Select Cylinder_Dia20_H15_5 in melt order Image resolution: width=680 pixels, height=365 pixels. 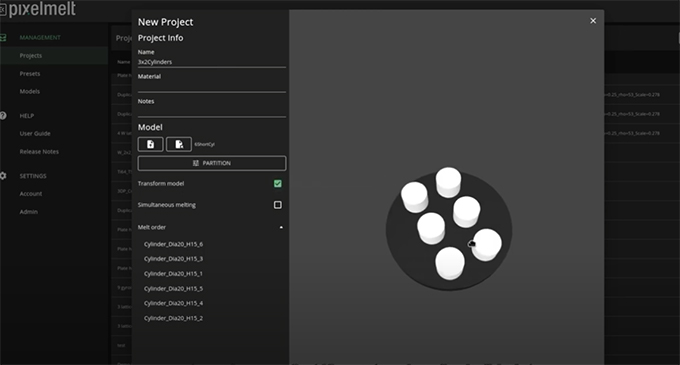(x=173, y=288)
